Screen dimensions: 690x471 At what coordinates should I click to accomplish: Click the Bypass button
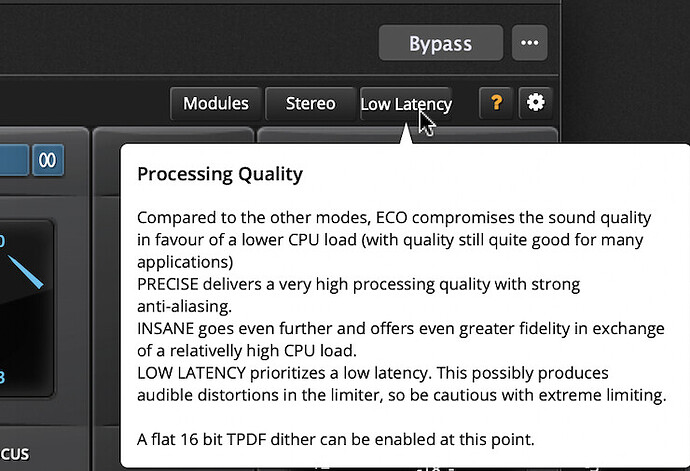point(440,43)
